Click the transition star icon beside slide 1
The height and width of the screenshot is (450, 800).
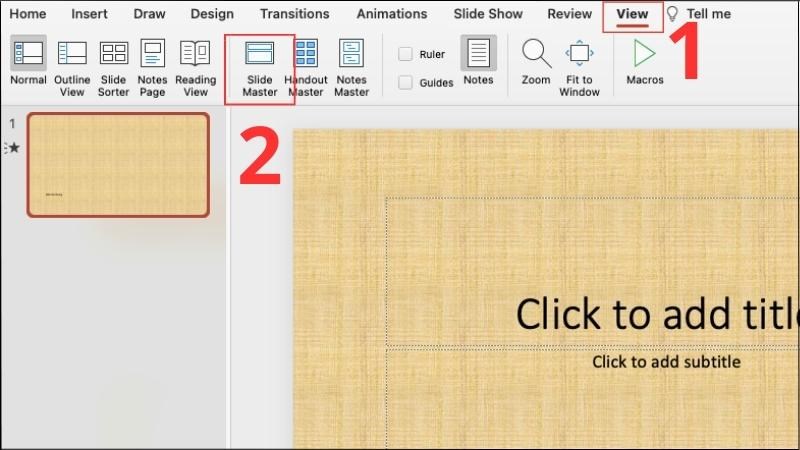tap(14, 148)
